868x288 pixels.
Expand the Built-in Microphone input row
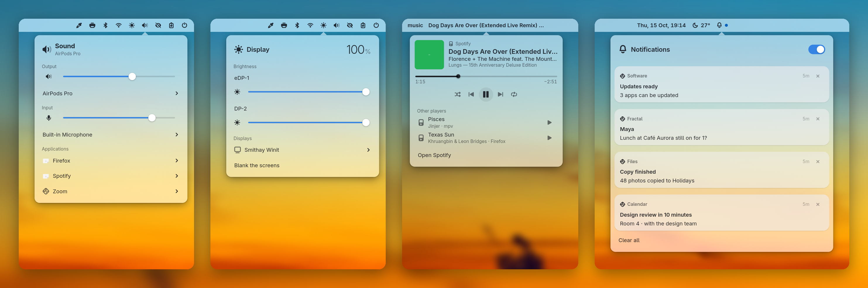pos(111,135)
